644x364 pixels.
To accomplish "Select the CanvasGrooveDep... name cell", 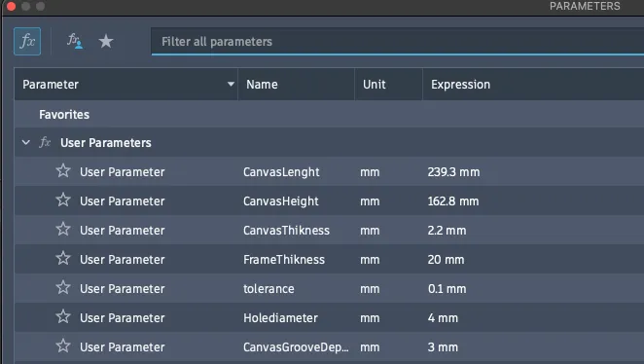I will point(296,346).
